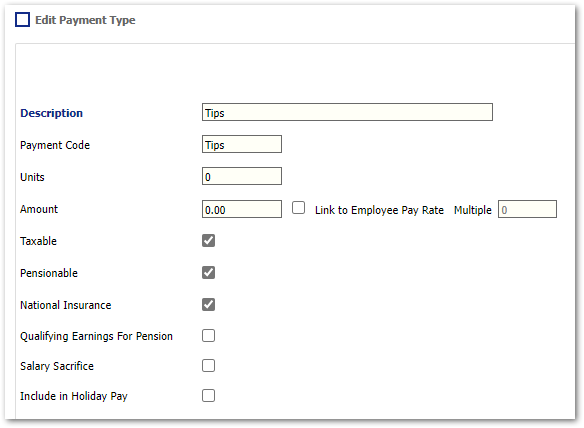Click the Multiple label
584x428 pixels.
(x=473, y=210)
